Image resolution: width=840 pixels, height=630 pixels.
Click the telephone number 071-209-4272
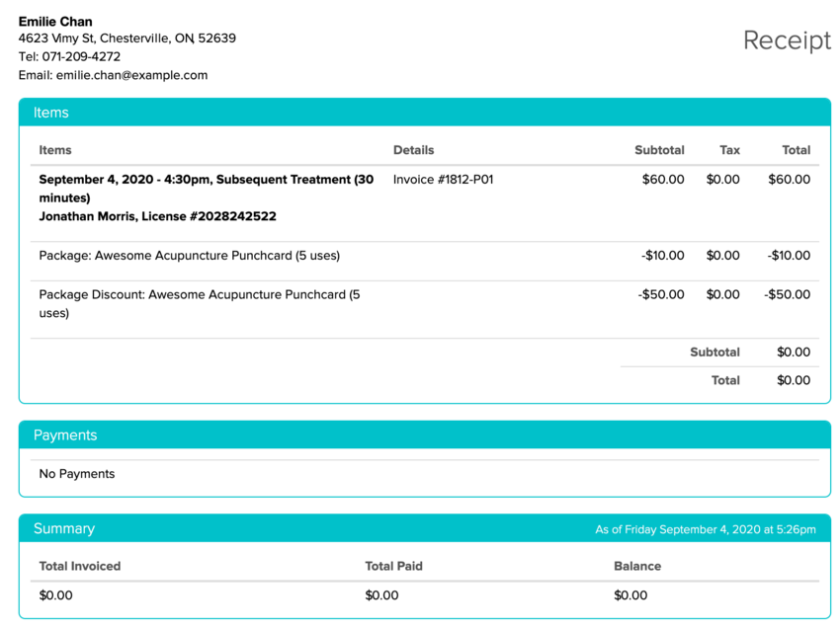coord(81,56)
